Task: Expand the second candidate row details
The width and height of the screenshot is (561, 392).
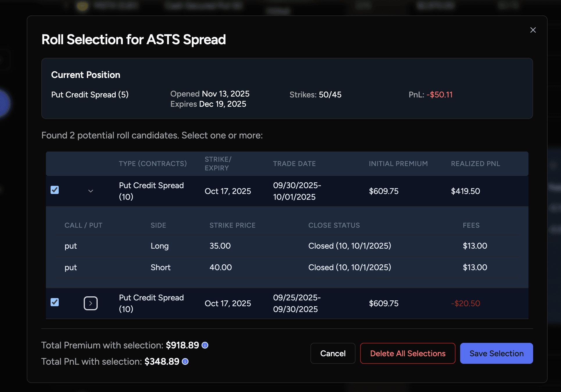Action: (91, 303)
